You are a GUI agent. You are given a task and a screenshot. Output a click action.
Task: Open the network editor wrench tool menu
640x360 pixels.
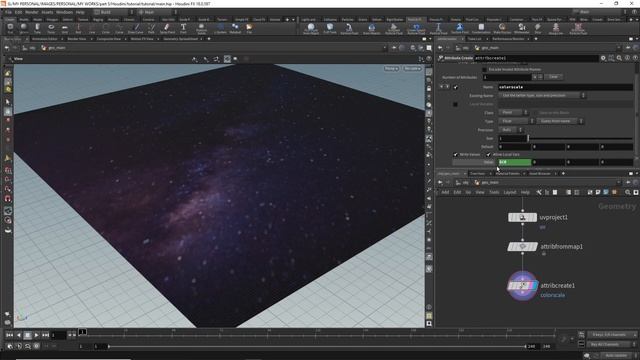pos(539,192)
